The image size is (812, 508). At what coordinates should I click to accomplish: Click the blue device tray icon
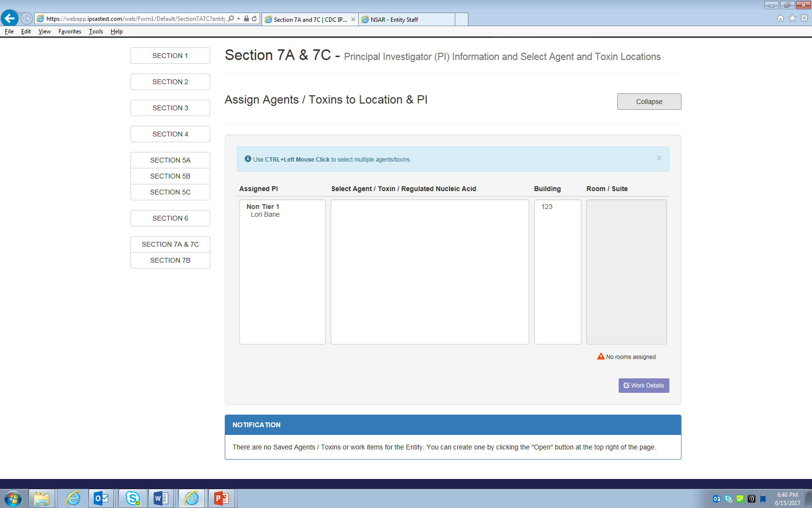point(763,499)
